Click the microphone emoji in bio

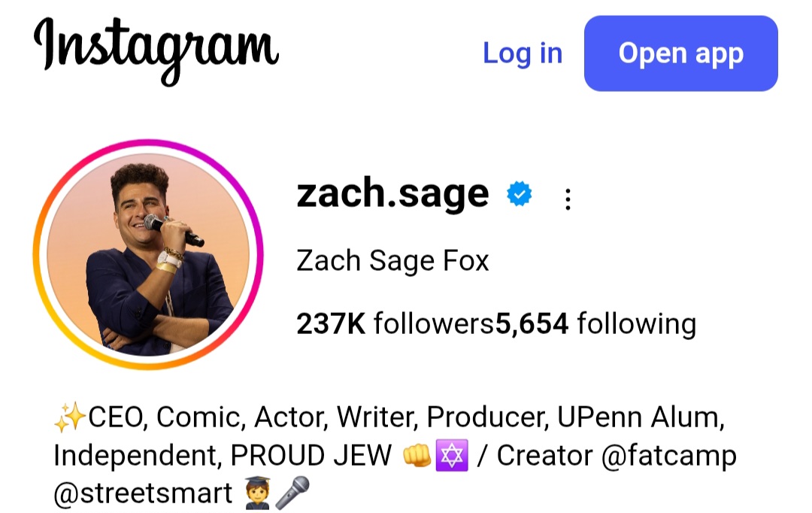(x=291, y=494)
